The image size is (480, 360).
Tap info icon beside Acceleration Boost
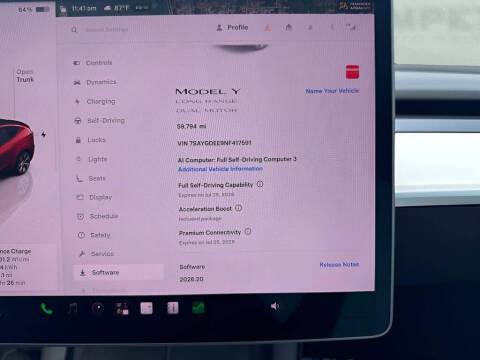[239, 208]
